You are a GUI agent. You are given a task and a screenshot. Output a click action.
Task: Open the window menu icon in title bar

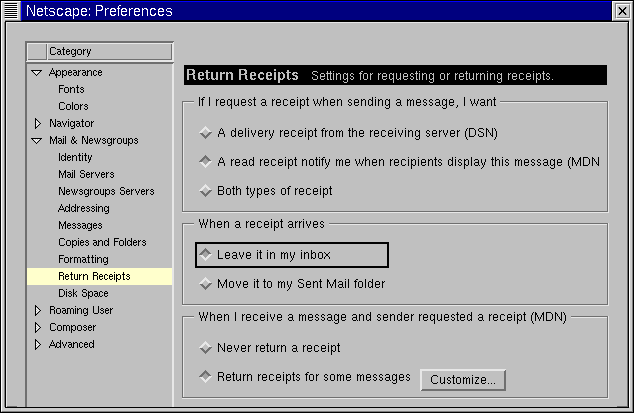(11, 11)
